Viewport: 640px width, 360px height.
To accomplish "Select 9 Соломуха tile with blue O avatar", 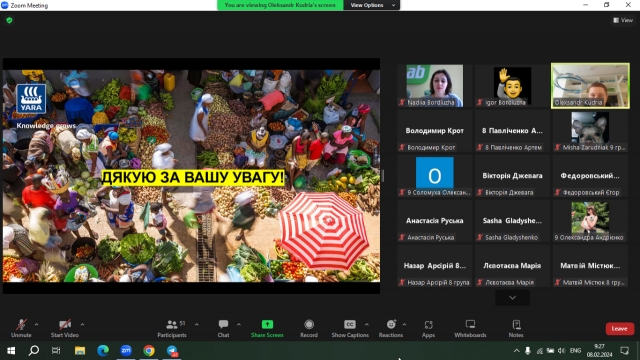I will tap(434, 176).
